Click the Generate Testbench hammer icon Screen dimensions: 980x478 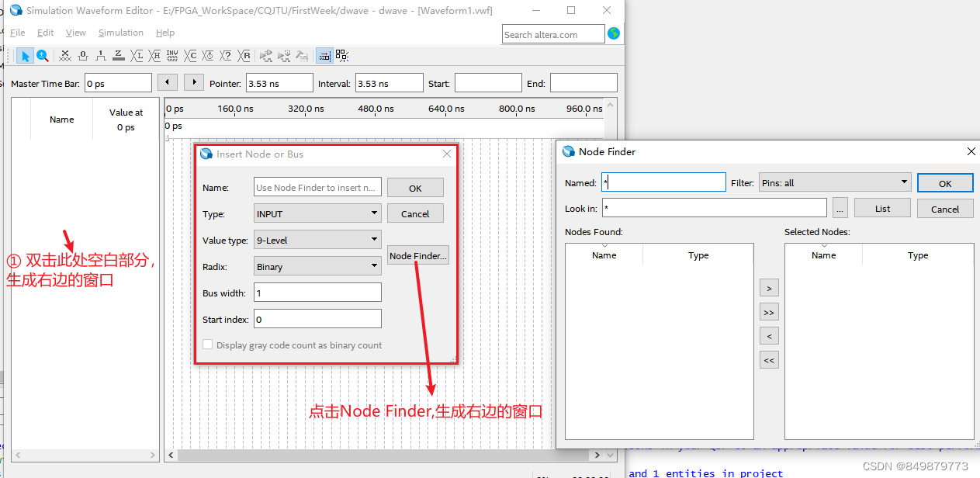click(302, 56)
